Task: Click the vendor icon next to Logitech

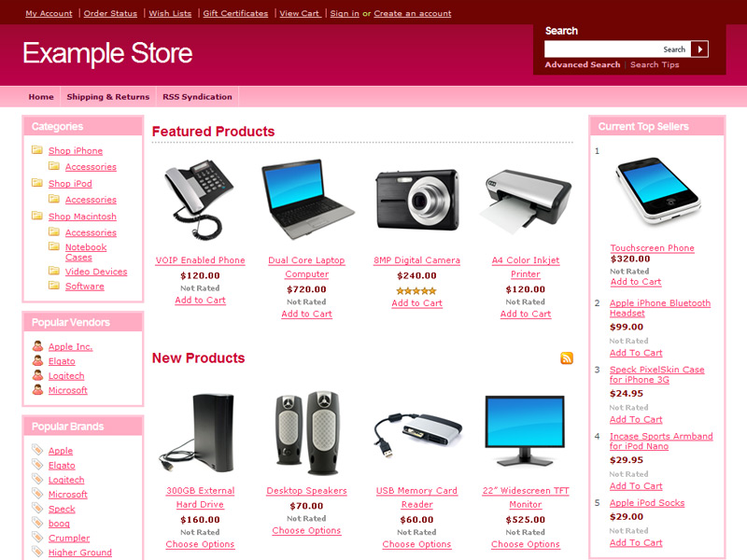Action: pos(37,375)
